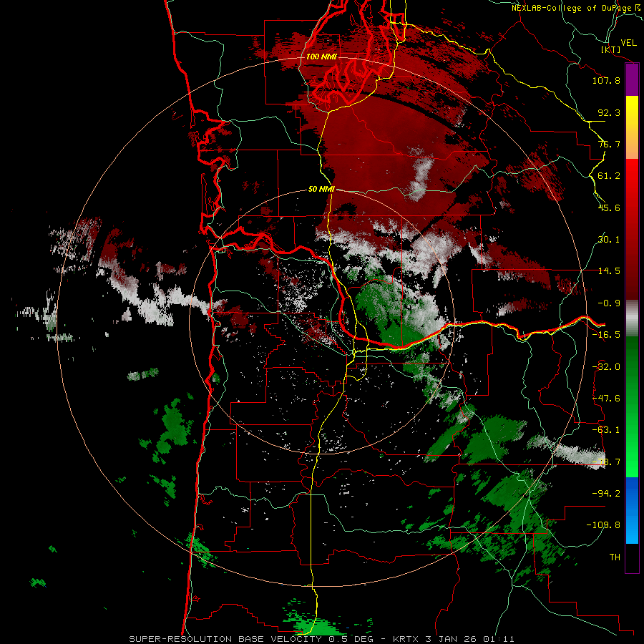
Task: Click the -94.2 scale value
Action: pos(606,494)
